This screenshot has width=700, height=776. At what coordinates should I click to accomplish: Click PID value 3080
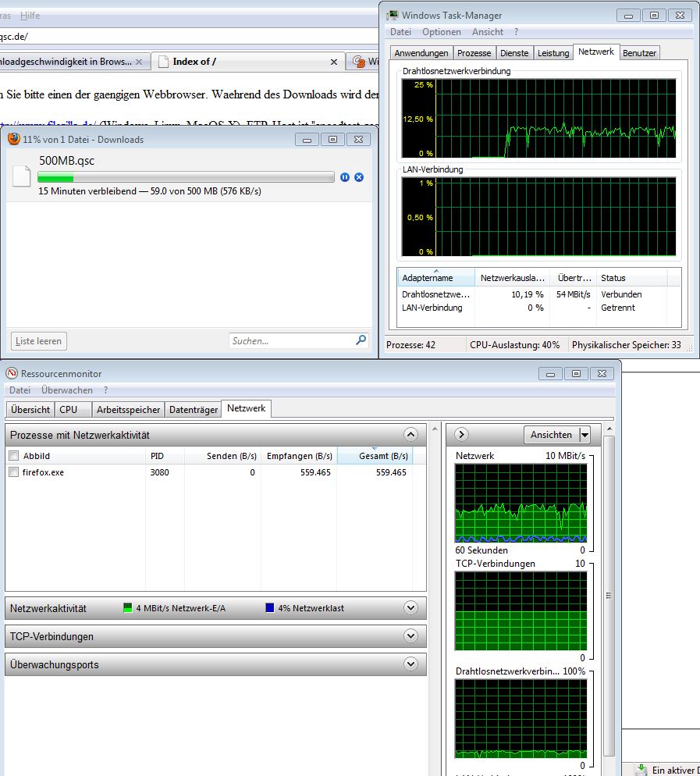pos(159,472)
